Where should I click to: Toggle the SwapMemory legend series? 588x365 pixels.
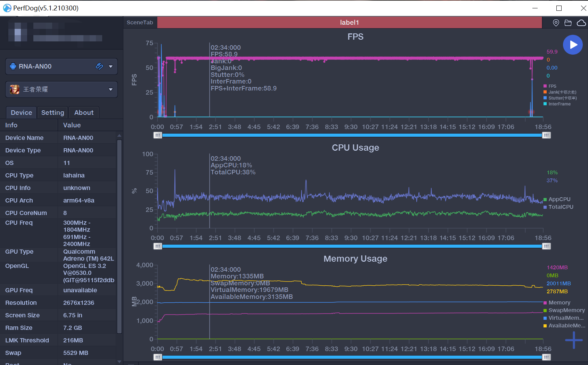pos(564,310)
